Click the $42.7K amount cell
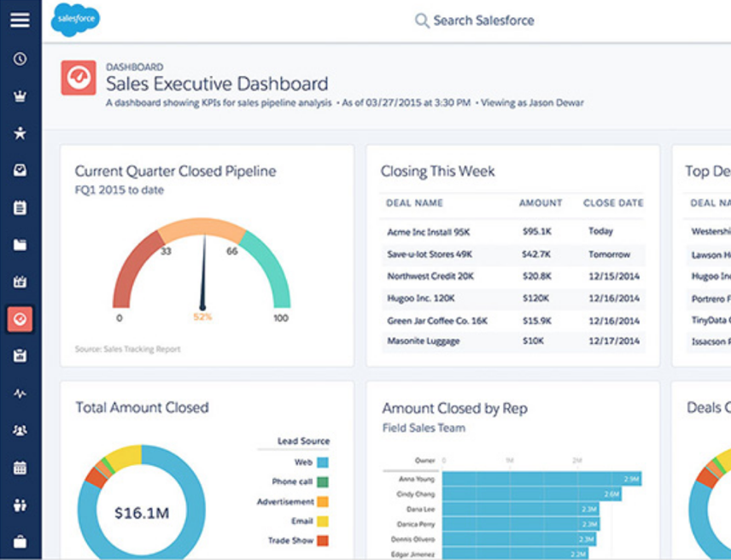 536,254
